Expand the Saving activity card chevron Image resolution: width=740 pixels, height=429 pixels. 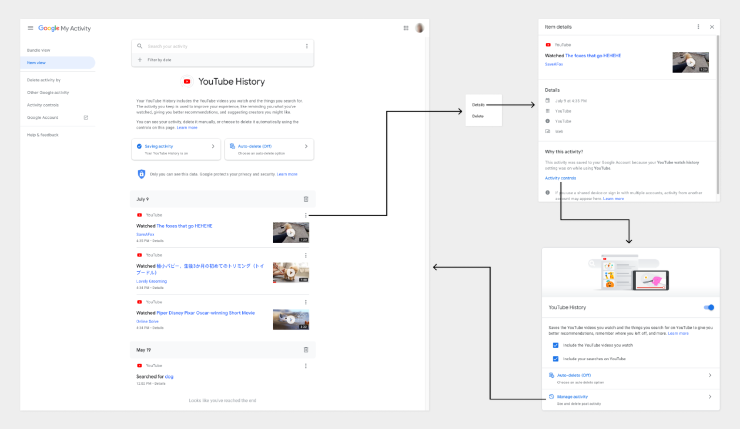click(213, 146)
